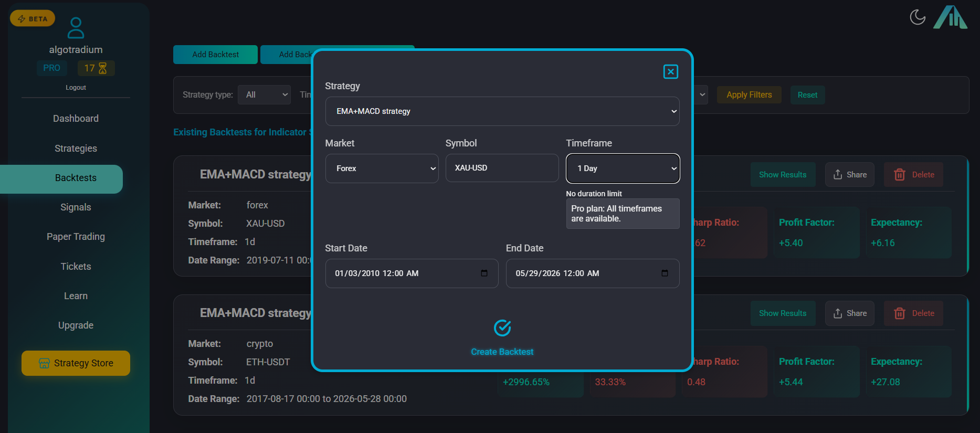This screenshot has height=433, width=980.
Task: Click the Start Date input field
Action: point(412,273)
